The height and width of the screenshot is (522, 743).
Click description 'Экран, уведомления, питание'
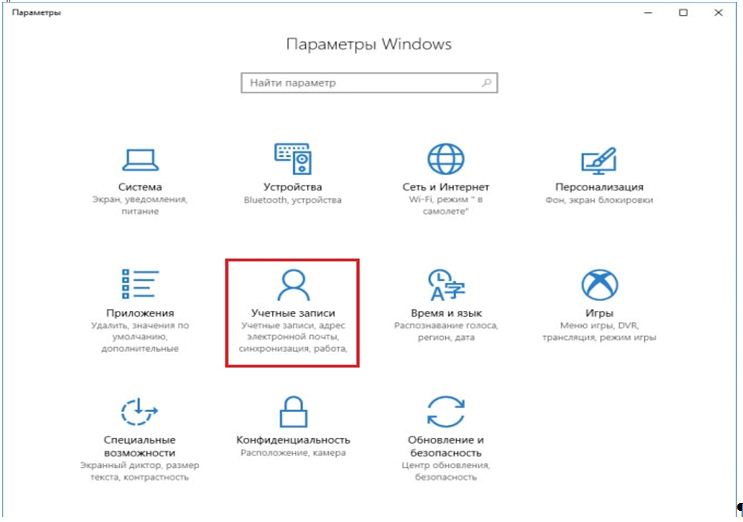(x=140, y=206)
